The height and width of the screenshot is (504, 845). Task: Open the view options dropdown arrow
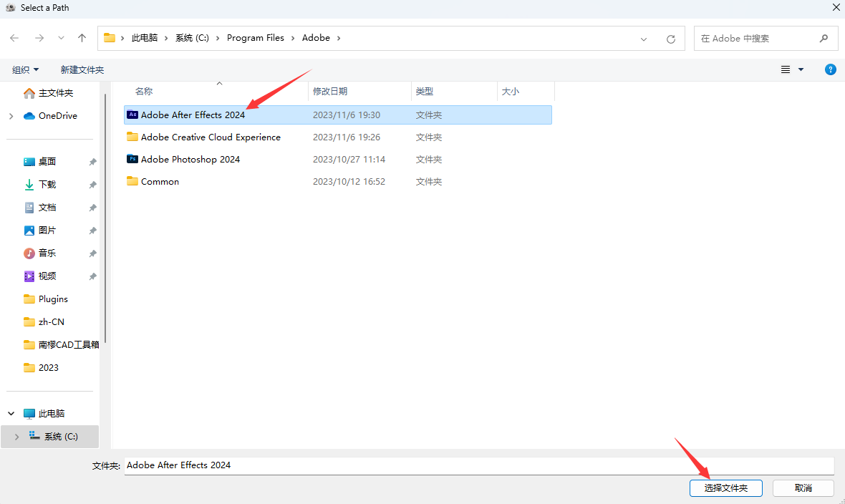pyautogui.click(x=801, y=69)
